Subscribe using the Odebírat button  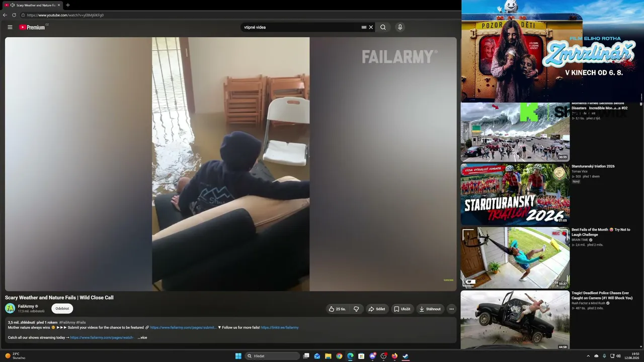click(x=62, y=309)
